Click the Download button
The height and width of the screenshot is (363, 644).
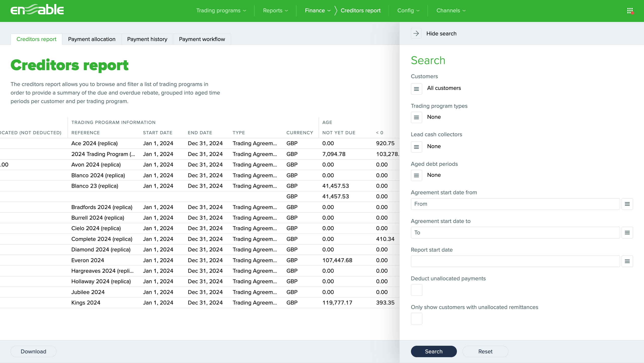pyautogui.click(x=33, y=351)
